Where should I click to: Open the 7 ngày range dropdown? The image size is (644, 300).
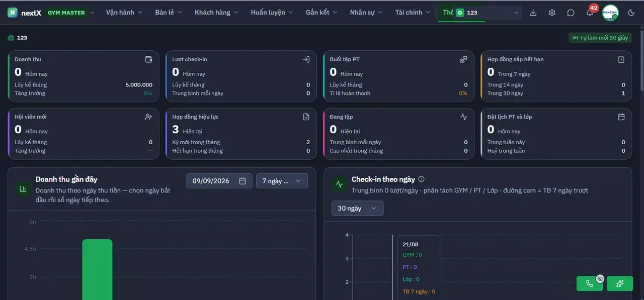[282, 181]
